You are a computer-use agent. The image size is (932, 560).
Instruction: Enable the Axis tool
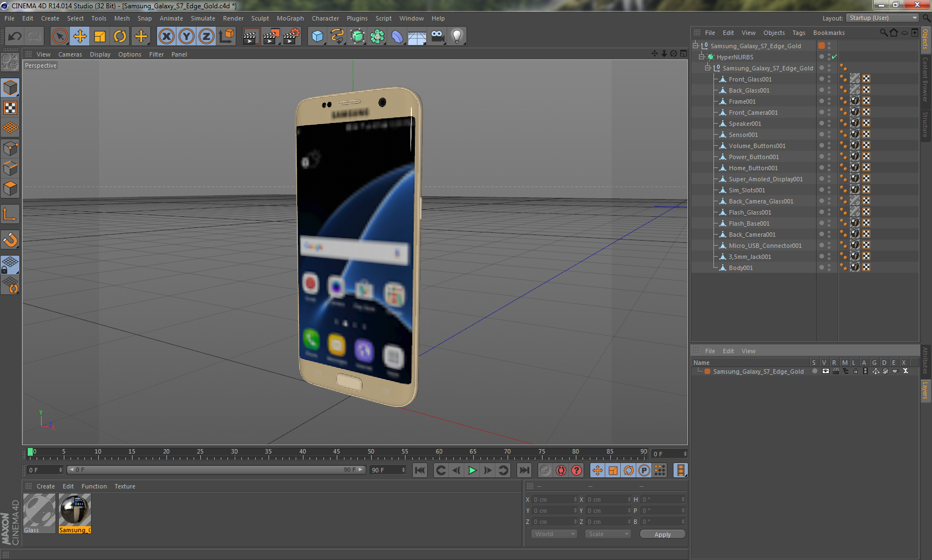(x=10, y=215)
